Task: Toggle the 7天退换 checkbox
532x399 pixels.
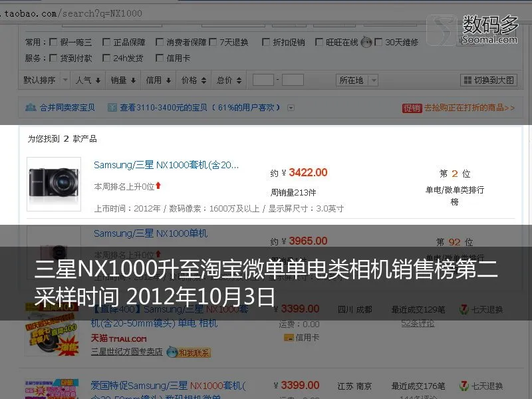Action: pyautogui.click(x=213, y=42)
